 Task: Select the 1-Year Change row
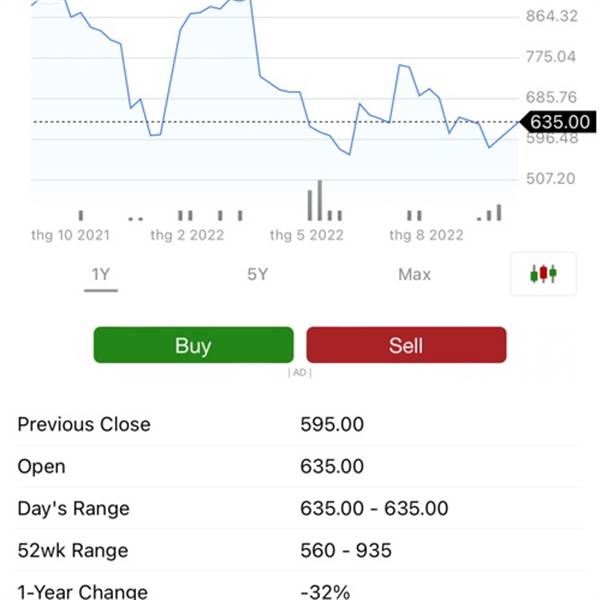300,587
